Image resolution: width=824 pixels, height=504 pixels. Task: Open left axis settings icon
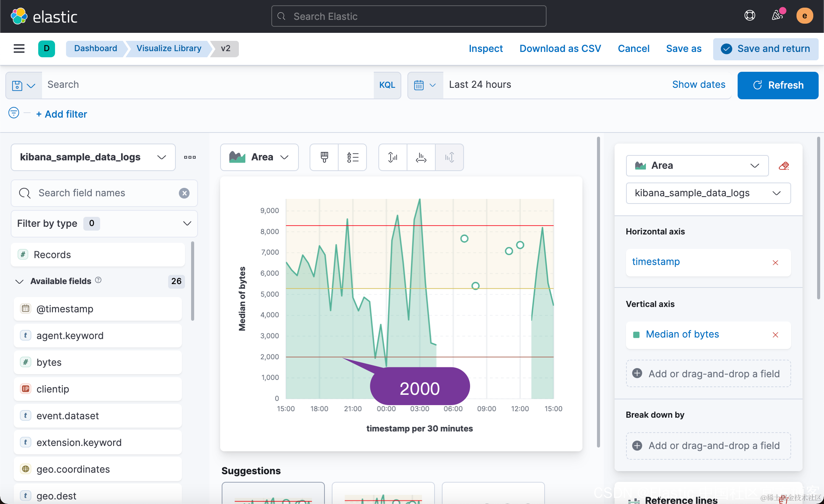click(393, 157)
